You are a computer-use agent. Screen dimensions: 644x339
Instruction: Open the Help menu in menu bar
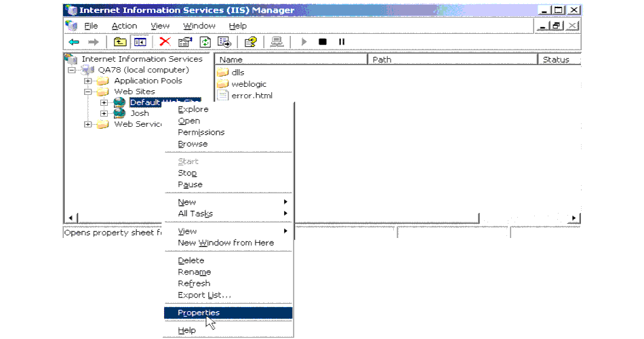point(238,26)
